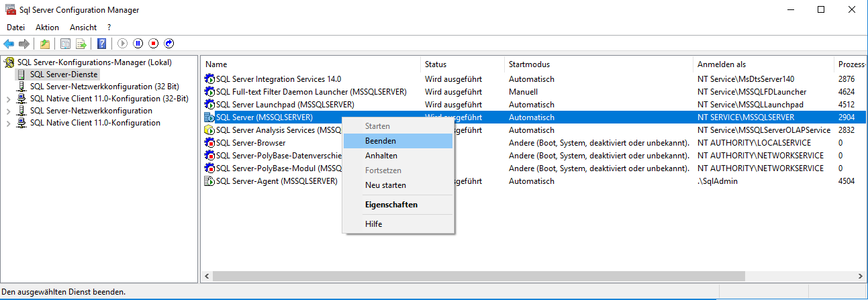The image size is (868, 300).
Task: Sort by the Status column header
Action: (x=463, y=64)
